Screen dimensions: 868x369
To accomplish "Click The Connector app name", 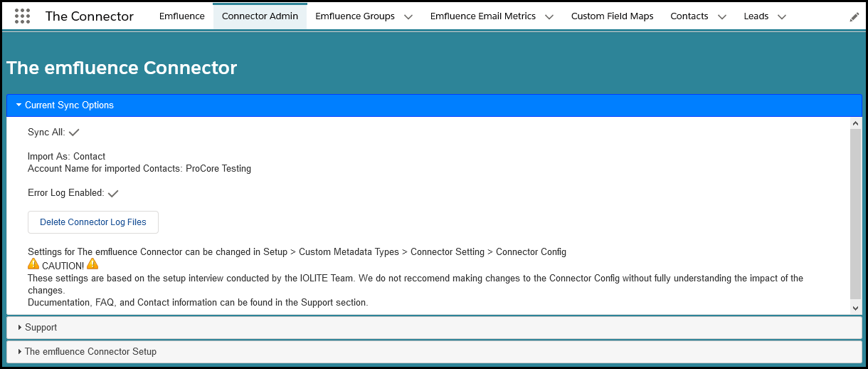I will (x=90, y=16).
